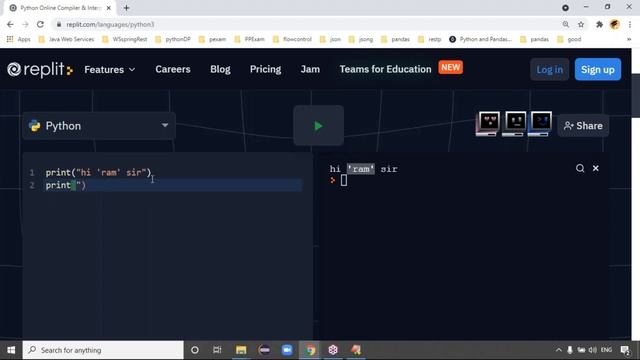Open the jsong bookmark folder

click(x=361, y=39)
